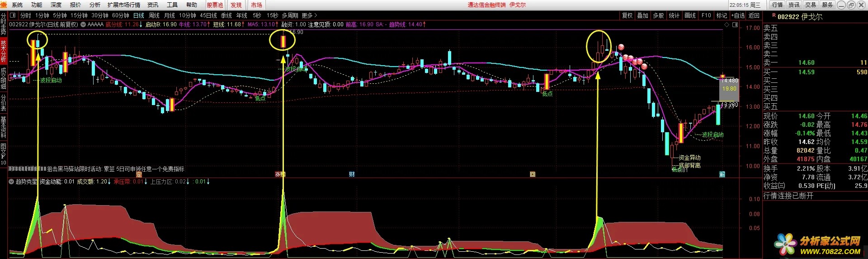Screen dimensions: 868x259
Task: Click the orange square marker on the timeline
Action: (x=533, y=174)
